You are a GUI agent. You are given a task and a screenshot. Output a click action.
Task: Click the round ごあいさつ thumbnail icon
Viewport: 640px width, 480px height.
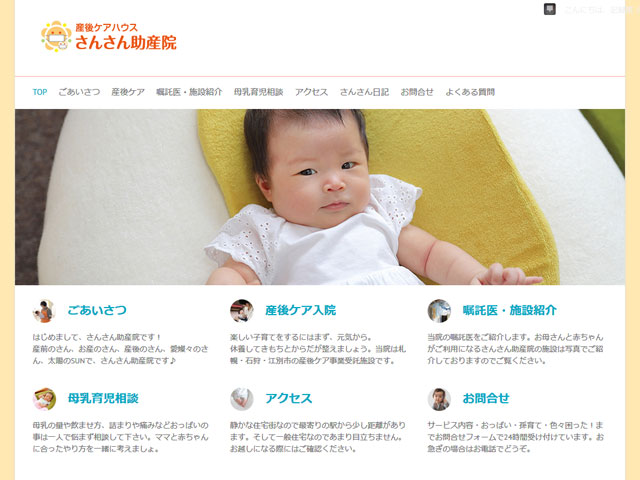pos(44,311)
